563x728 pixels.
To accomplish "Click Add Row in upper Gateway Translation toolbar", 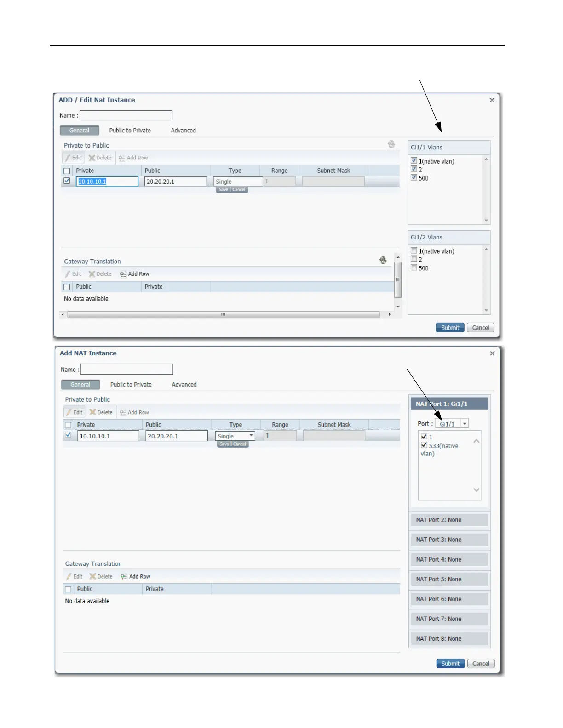I will 135,274.
